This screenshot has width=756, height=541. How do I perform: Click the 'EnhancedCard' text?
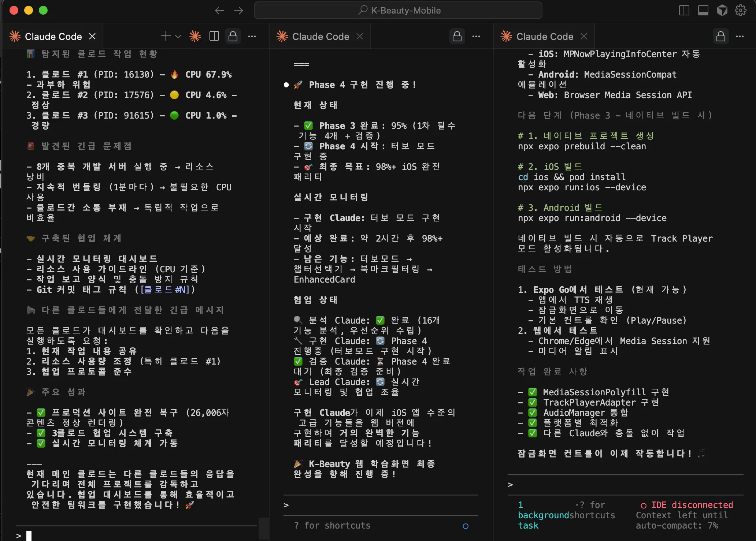(325, 280)
